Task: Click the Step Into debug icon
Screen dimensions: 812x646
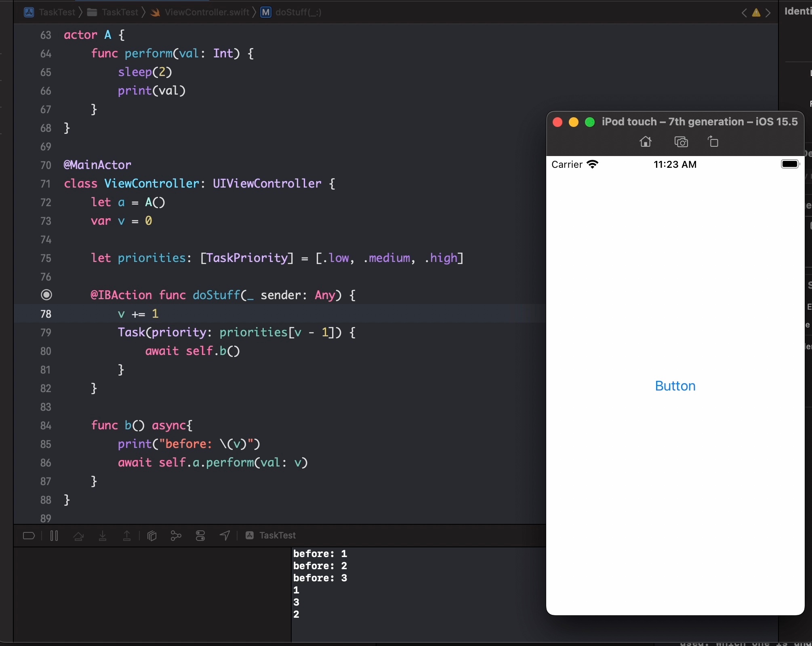Action: [x=103, y=536]
